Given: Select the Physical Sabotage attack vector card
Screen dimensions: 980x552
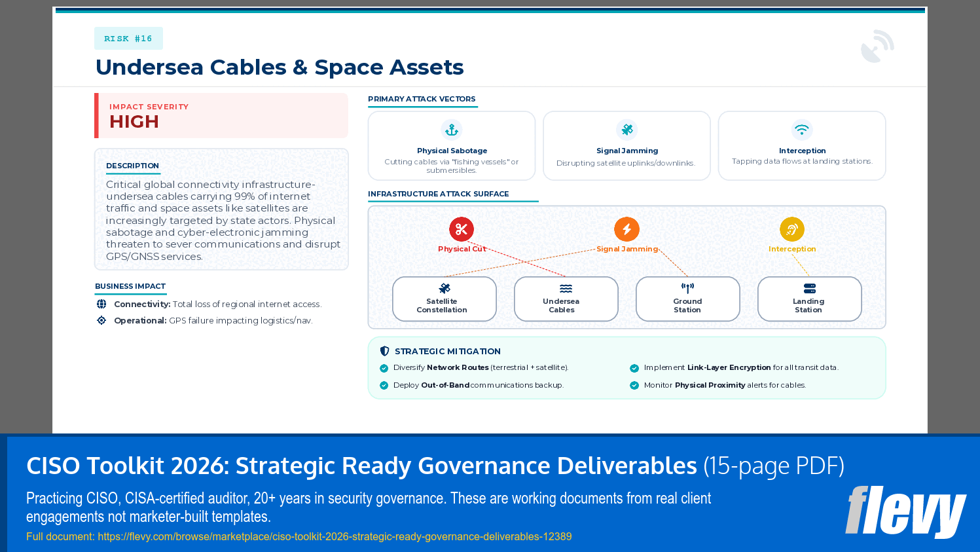Looking at the screenshot, I should [x=452, y=145].
